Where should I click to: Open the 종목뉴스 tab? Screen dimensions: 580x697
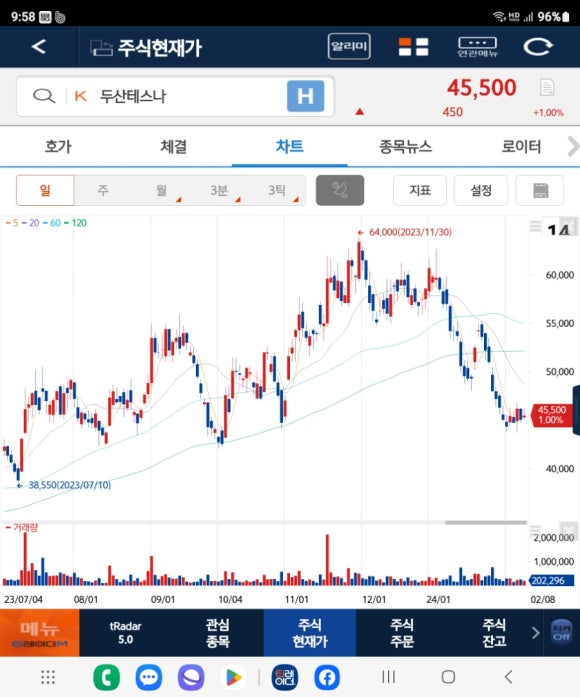tap(405, 146)
